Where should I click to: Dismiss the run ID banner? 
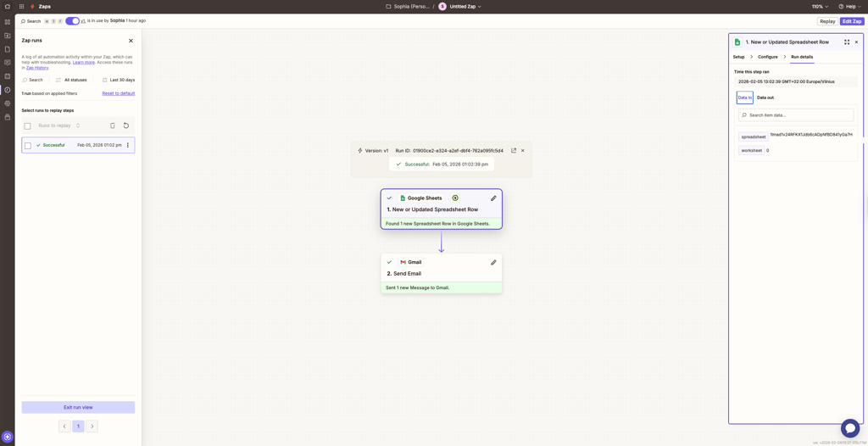click(x=522, y=150)
